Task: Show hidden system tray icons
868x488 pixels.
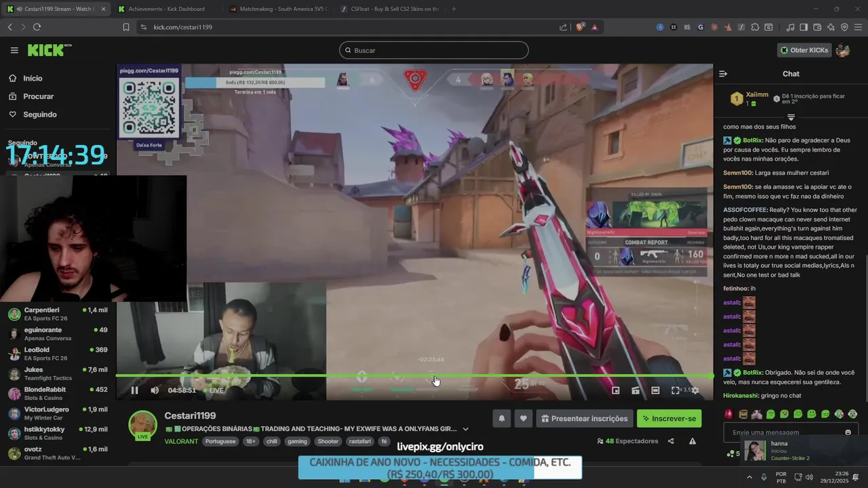Action: tap(749, 477)
